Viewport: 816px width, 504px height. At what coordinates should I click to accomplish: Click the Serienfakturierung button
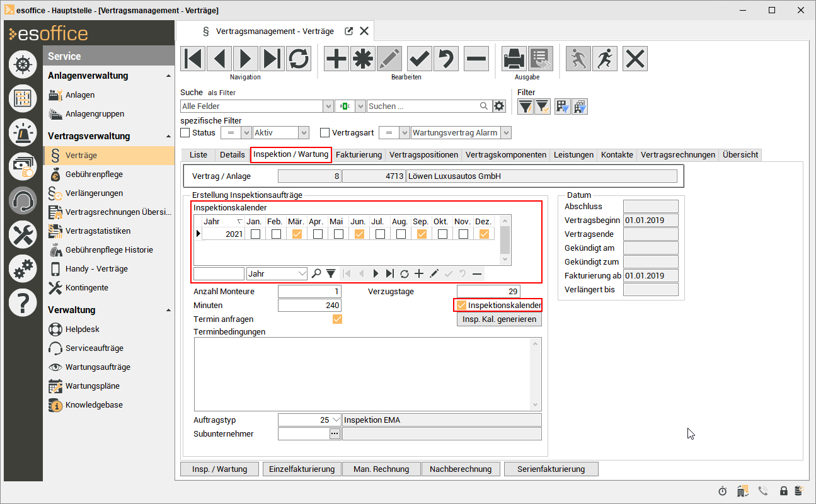551,469
